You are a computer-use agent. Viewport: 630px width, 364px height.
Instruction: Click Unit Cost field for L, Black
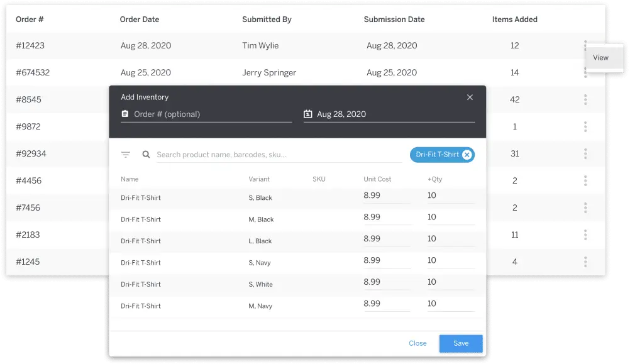point(387,239)
